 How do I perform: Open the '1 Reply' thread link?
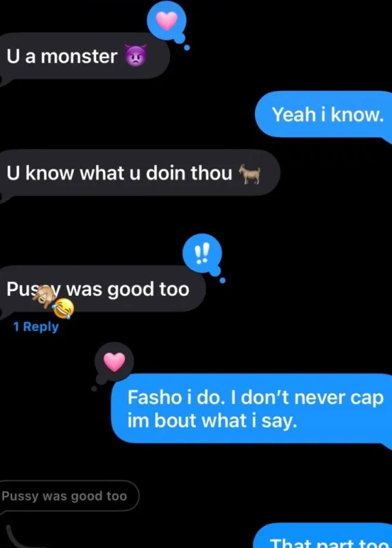(x=36, y=327)
